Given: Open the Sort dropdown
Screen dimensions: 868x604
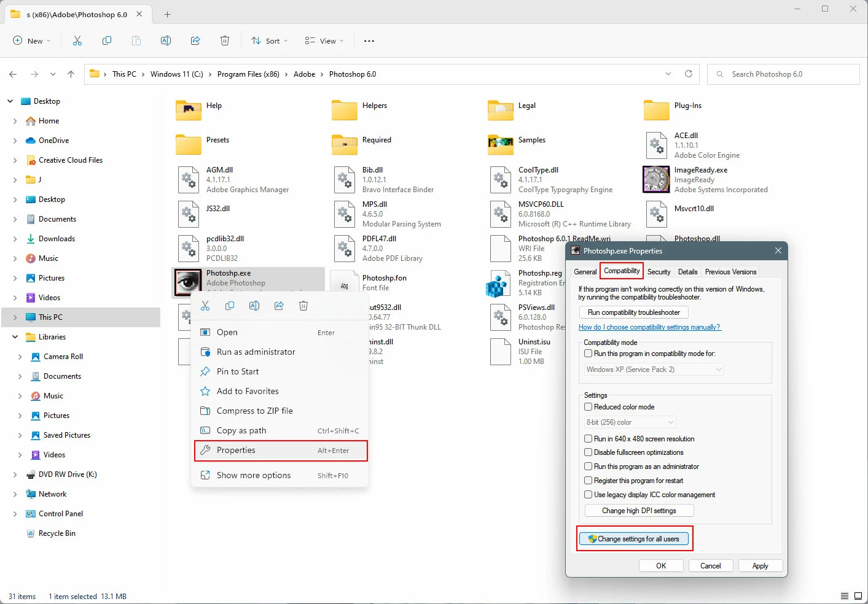Looking at the screenshot, I should pos(269,41).
